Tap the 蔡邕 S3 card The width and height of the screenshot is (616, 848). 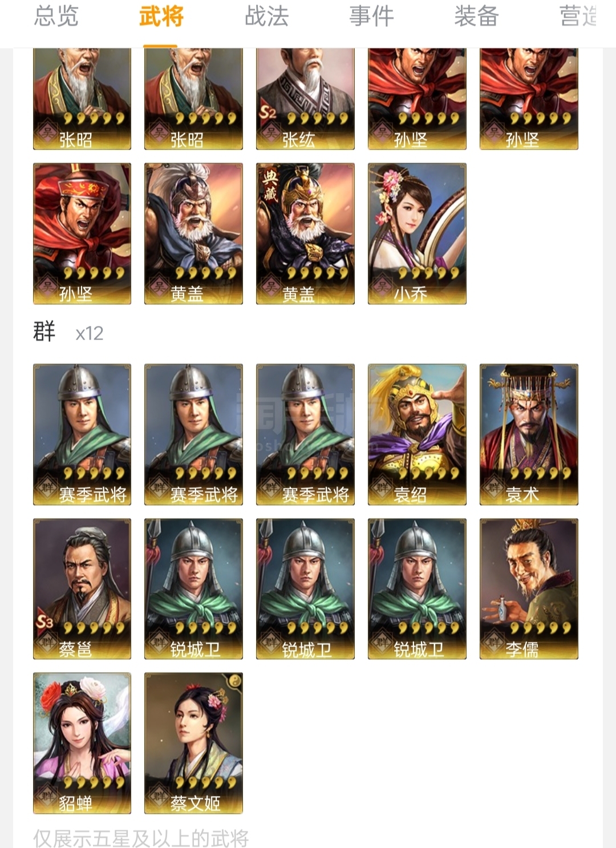82,589
